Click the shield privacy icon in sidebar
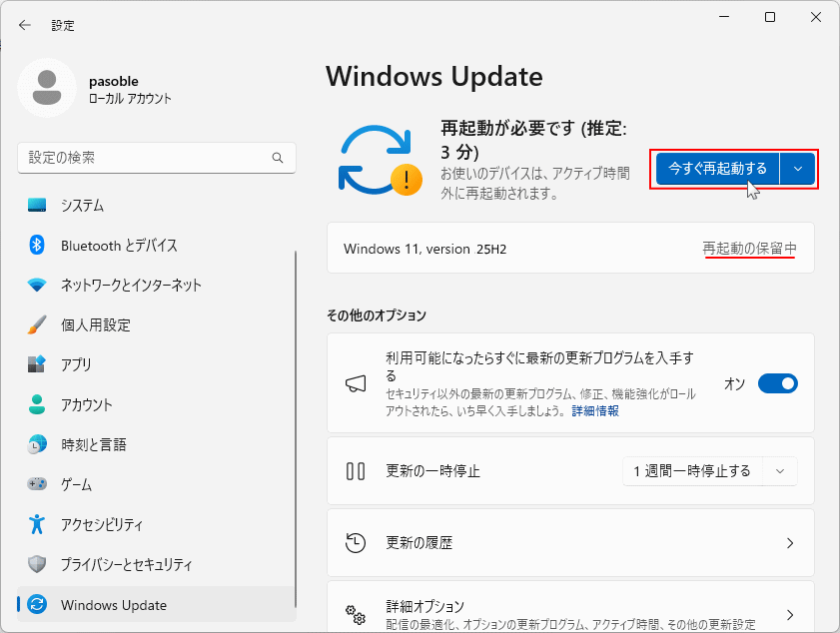The image size is (840, 633). (x=37, y=564)
